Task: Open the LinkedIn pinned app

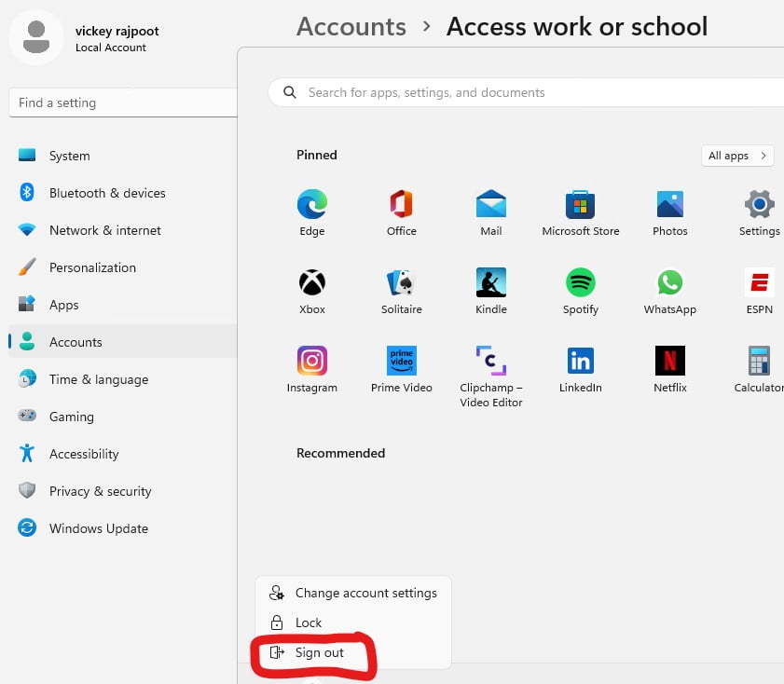Action: click(581, 361)
